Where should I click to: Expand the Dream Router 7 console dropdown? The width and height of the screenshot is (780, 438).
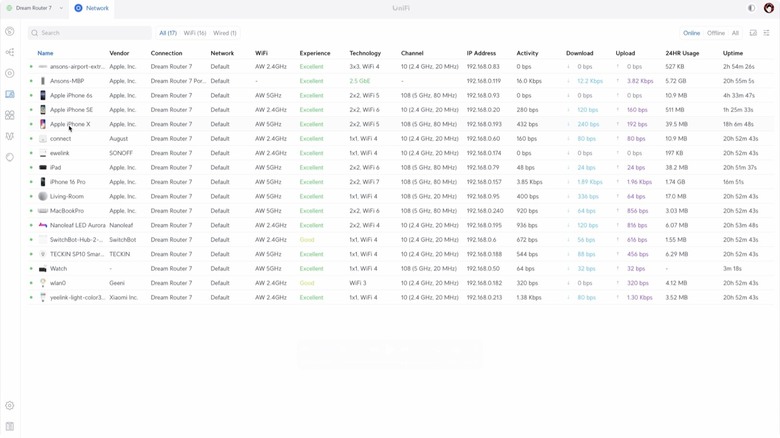coord(61,8)
